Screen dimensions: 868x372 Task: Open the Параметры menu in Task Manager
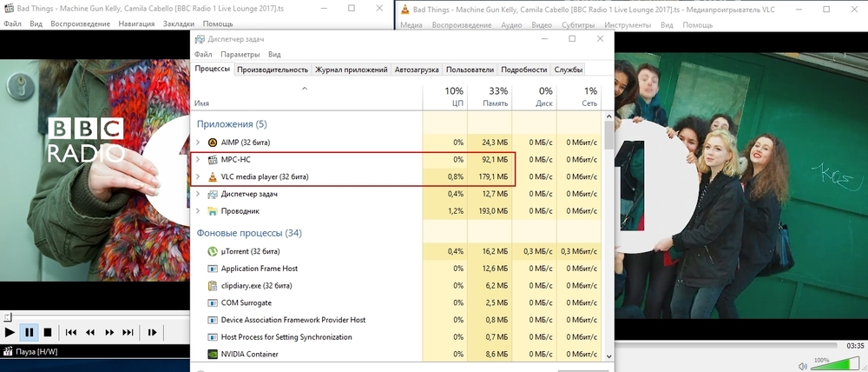240,54
